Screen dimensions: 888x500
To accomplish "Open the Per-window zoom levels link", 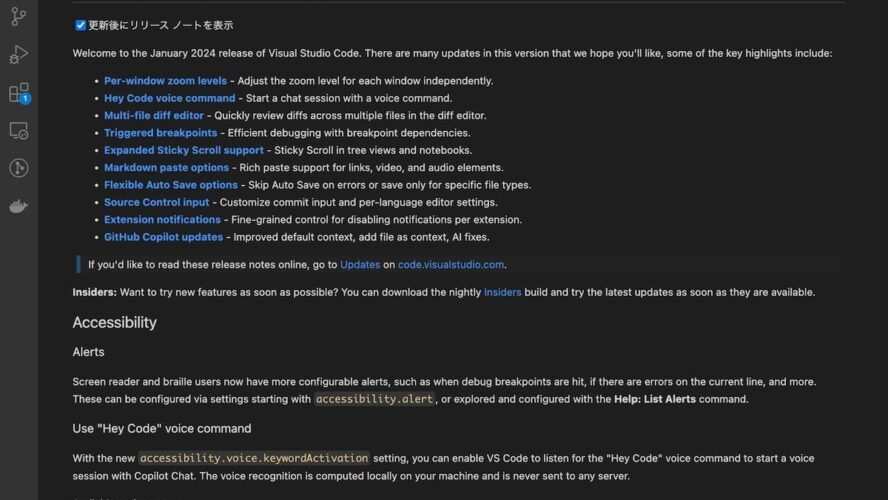I will [x=165, y=81].
